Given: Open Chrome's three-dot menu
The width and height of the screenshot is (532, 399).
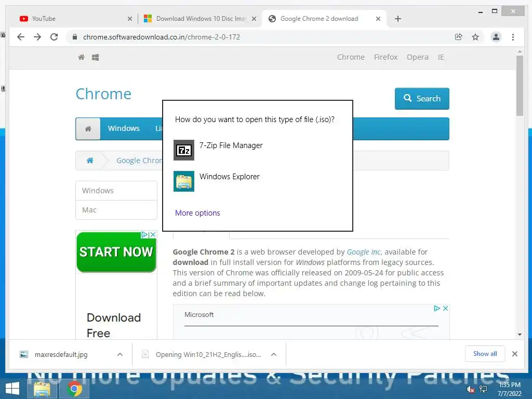Looking at the screenshot, I should [x=513, y=37].
